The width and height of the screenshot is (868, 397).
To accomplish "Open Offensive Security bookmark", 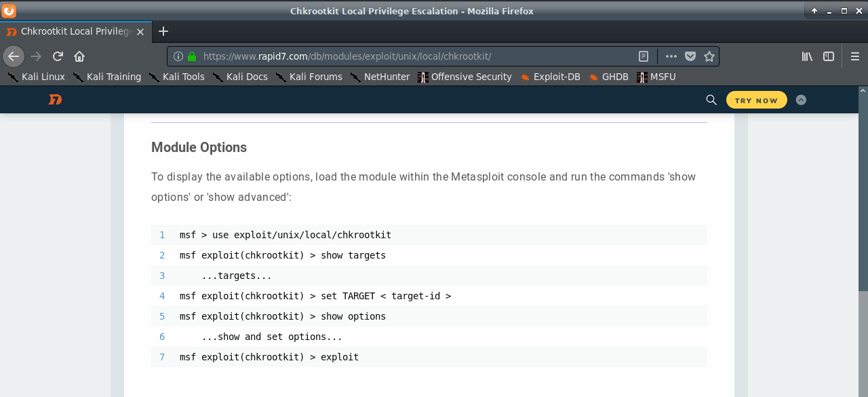I will [x=465, y=77].
